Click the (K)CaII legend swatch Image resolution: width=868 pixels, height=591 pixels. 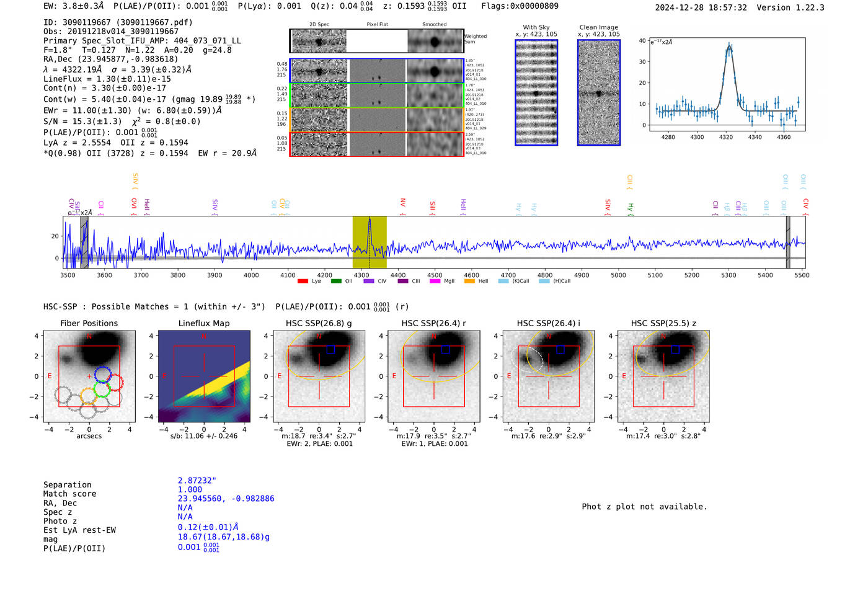[x=503, y=281]
